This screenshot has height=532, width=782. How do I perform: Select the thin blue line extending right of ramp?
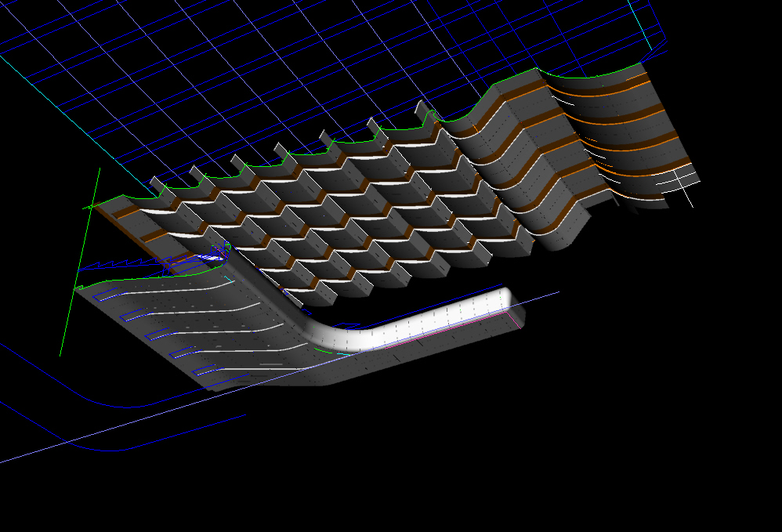tap(542, 297)
